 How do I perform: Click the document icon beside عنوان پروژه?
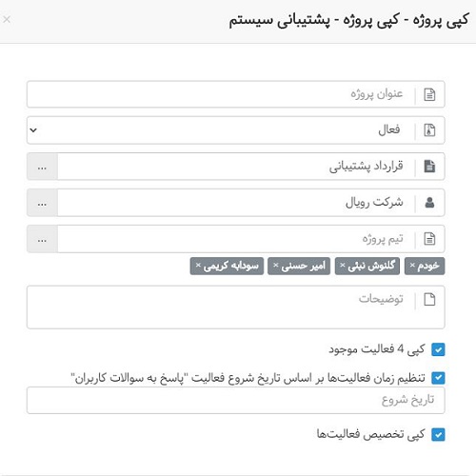(x=429, y=94)
